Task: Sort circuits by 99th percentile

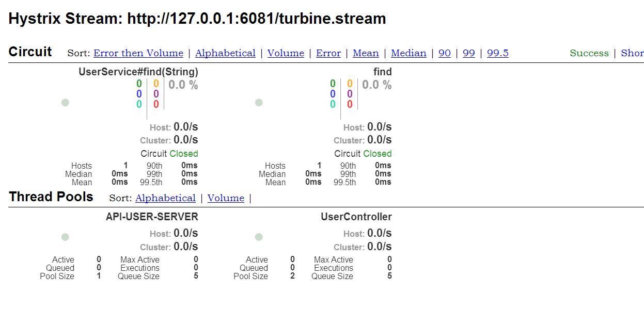Action: pyautogui.click(x=469, y=53)
